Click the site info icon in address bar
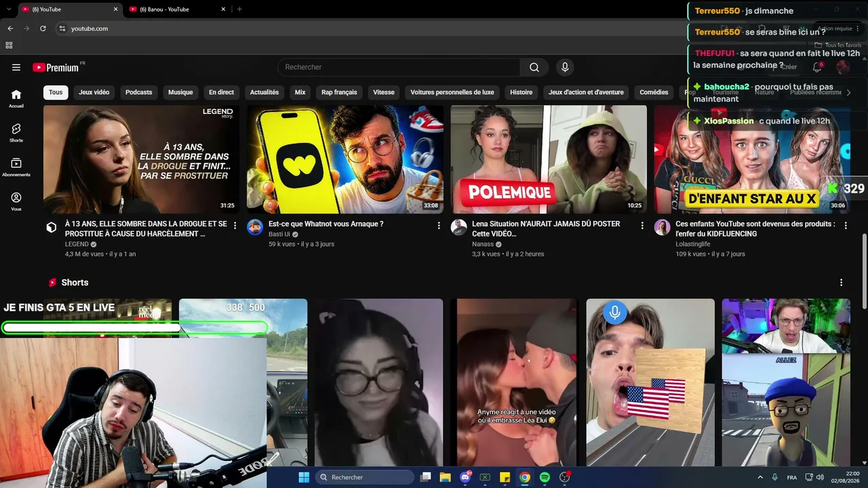 62,28
